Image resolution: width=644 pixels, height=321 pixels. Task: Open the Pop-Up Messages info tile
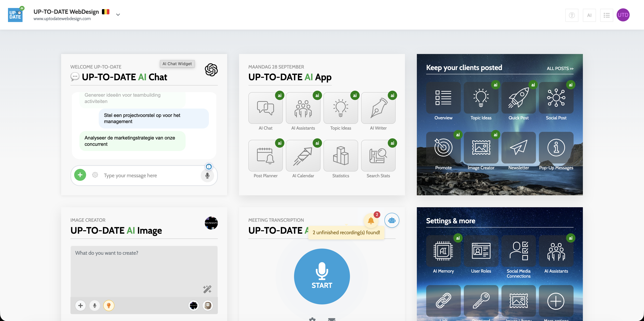pyautogui.click(x=556, y=148)
